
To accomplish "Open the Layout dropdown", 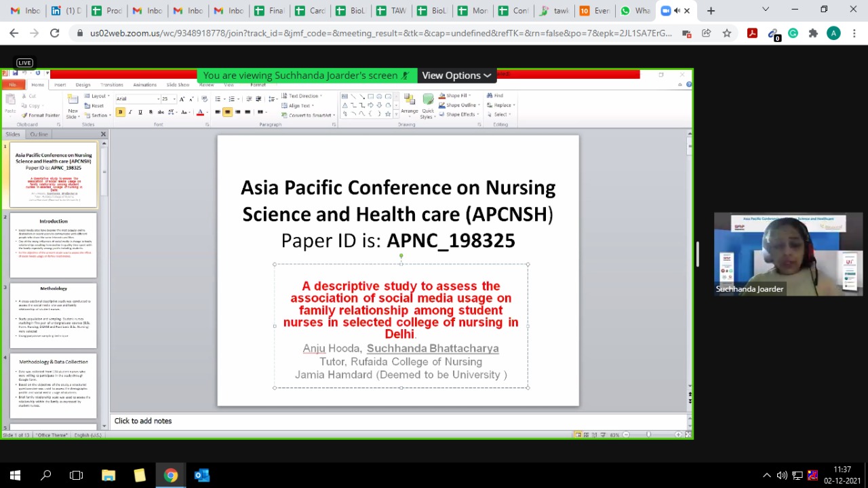I will click(96, 96).
